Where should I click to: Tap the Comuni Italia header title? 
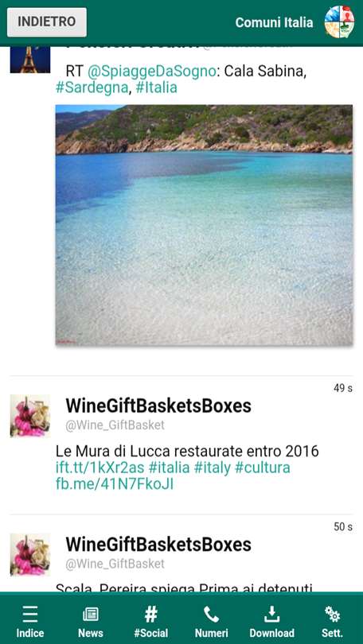tap(274, 22)
